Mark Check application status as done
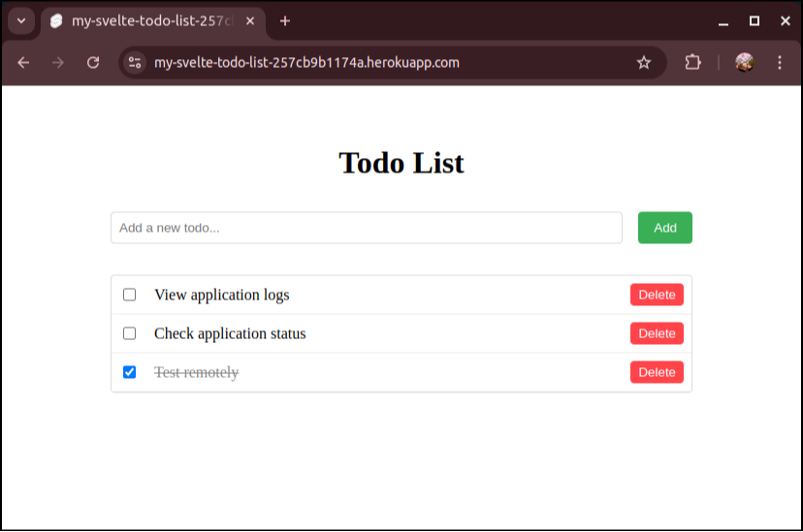The image size is (803, 532). pyautogui.click(x=129, y=333)
